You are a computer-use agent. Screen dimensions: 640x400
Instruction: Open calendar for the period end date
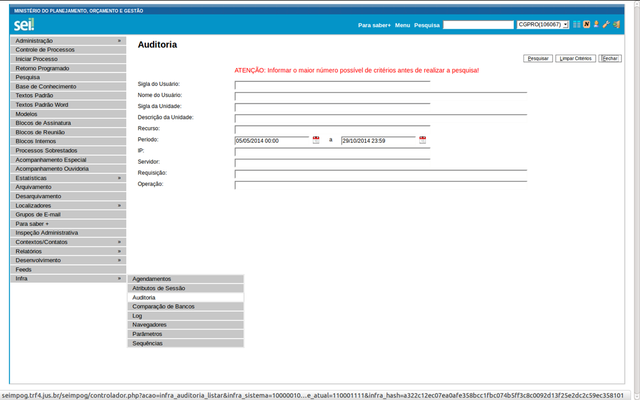pos(422,140)
